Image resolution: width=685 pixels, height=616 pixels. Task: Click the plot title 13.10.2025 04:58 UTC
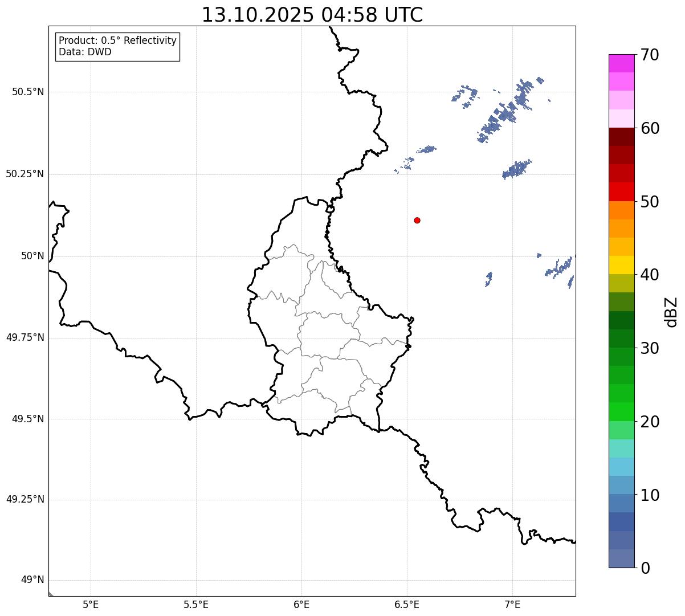(x=312, y=15)
